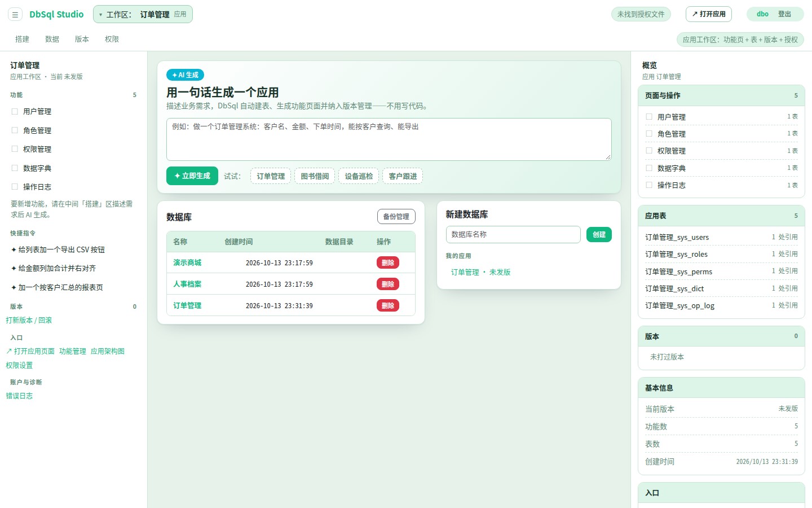Click the square icon beside 用户管理 in 页面与操作
Image resolution: width=812 pixels, height=508 pixels.
coord(649,117)
